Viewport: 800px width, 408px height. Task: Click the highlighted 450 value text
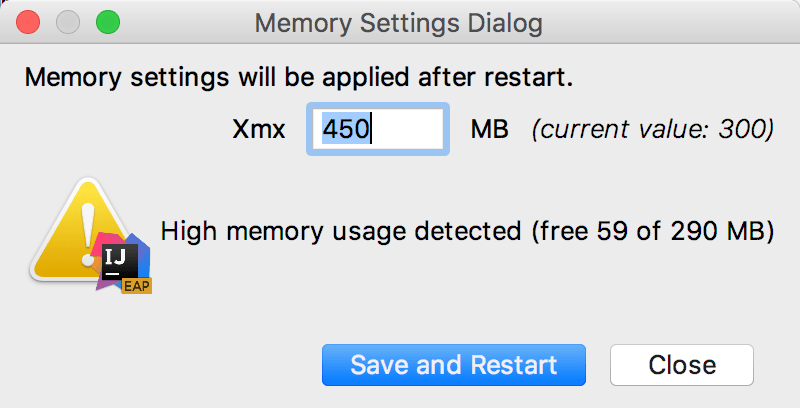346,129
